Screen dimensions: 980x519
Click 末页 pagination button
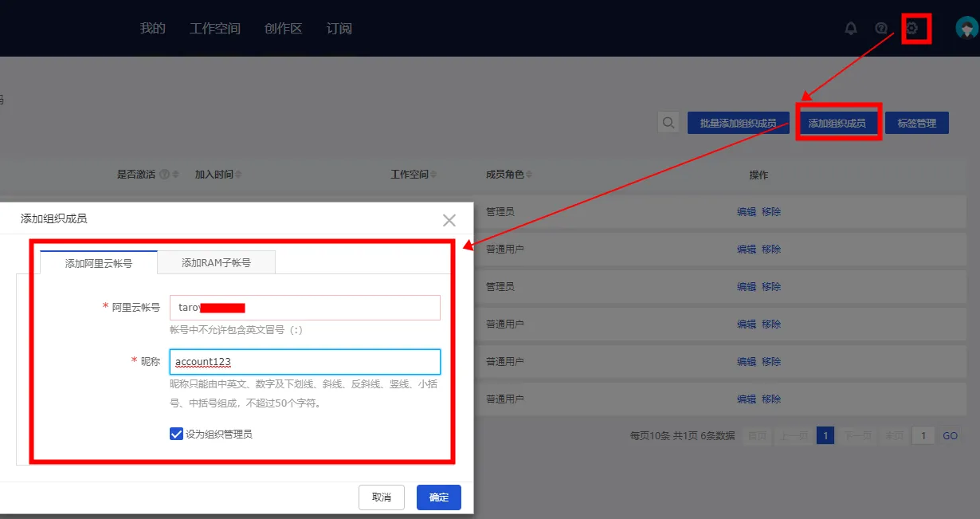click(894, 436)
